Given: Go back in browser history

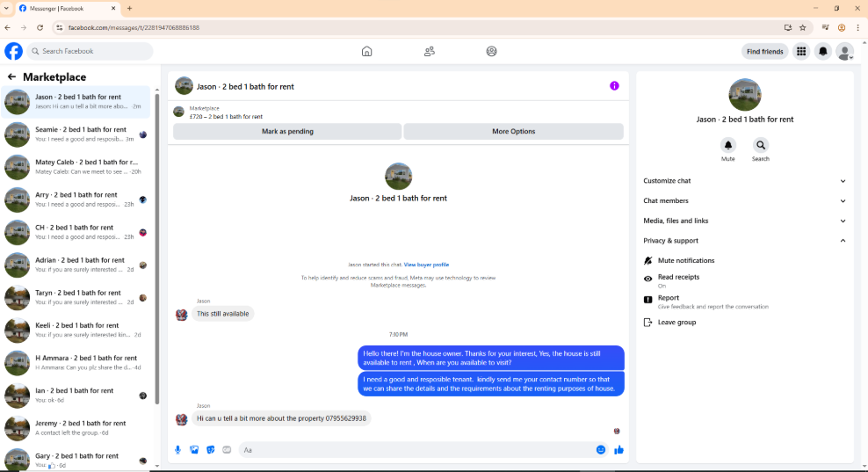Looking at the screenshot, I should 8,28.
